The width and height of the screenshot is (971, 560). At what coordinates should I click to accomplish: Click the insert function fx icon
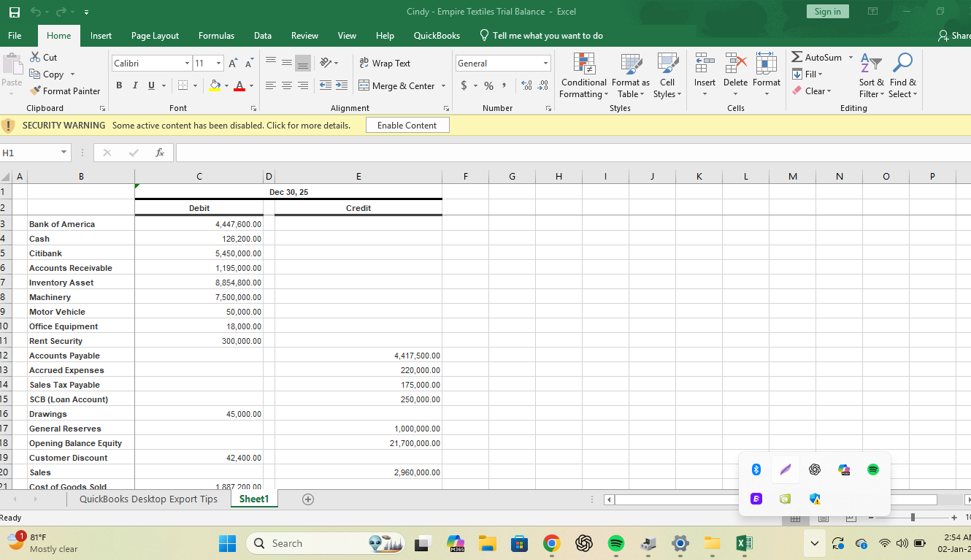point(160,153)
